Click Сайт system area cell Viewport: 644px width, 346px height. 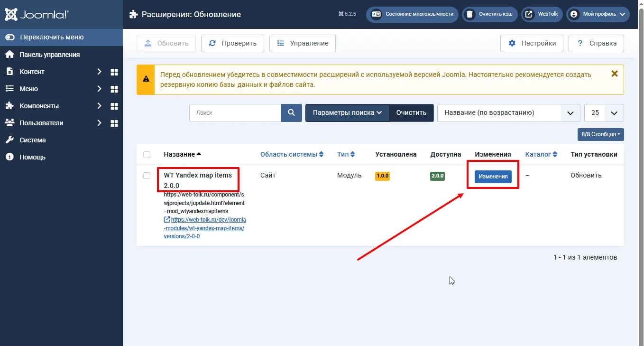(x=268, y=175)
